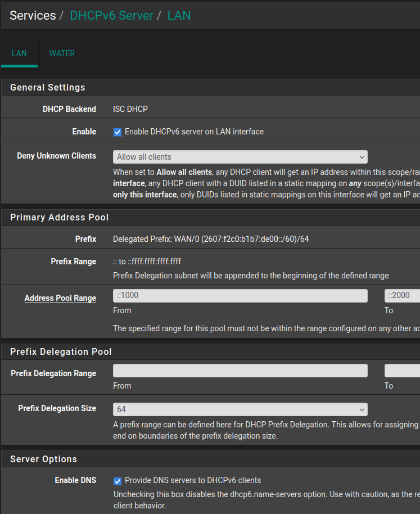Click the ISC DHCP backend value
This screenshot has width=420, height=514.
click(130, 109)
